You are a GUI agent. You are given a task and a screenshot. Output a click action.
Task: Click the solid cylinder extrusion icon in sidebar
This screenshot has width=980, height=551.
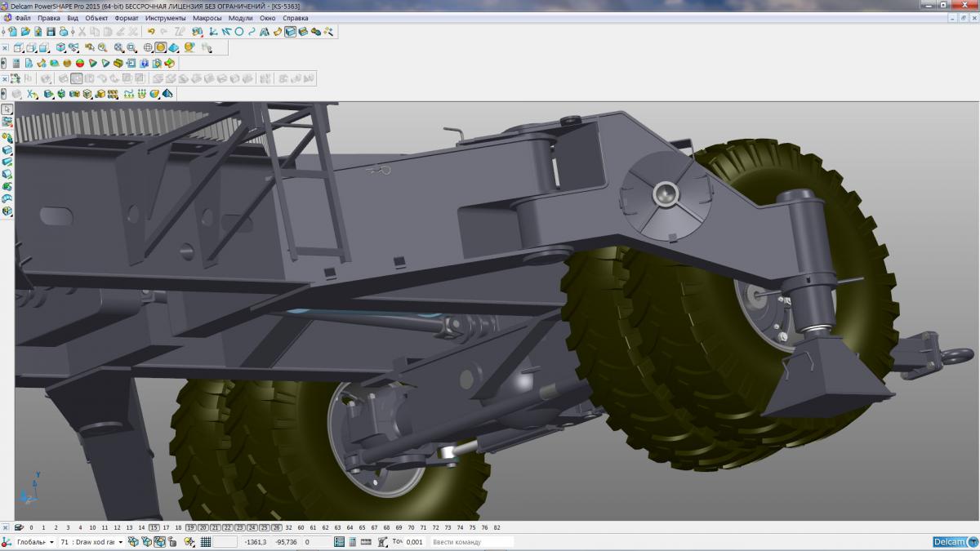pos(7,162)
